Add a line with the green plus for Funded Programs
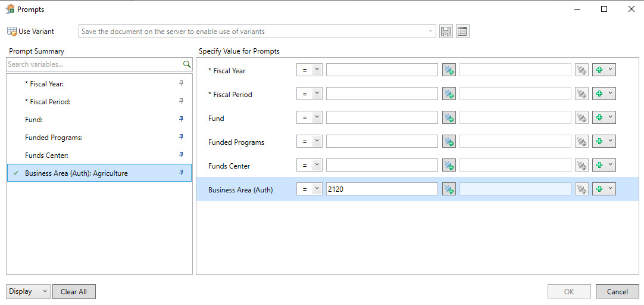The image size is (644, 305). point(599,142)
